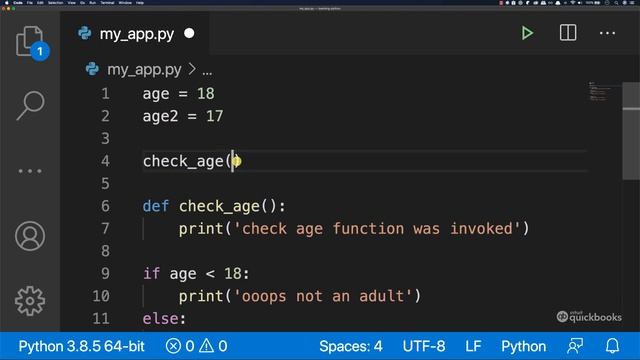
Task: Click the 'if age < 18:' statement
Action: click(196, 273)
